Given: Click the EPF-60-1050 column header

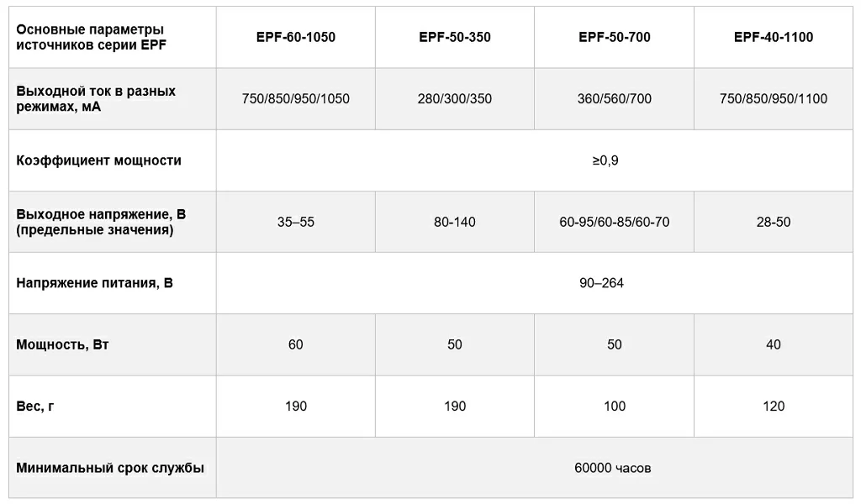Looking at the screenshot, I should 295,37.
